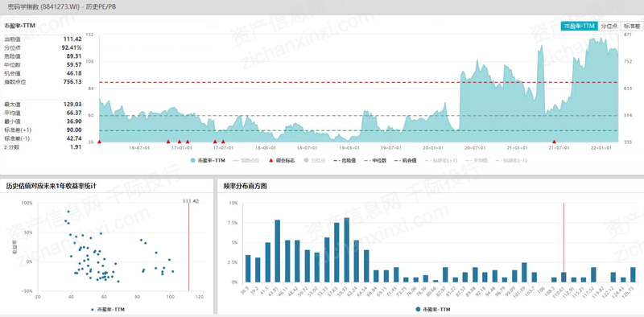Click the 最小值 value 36.90

point(74,121)
